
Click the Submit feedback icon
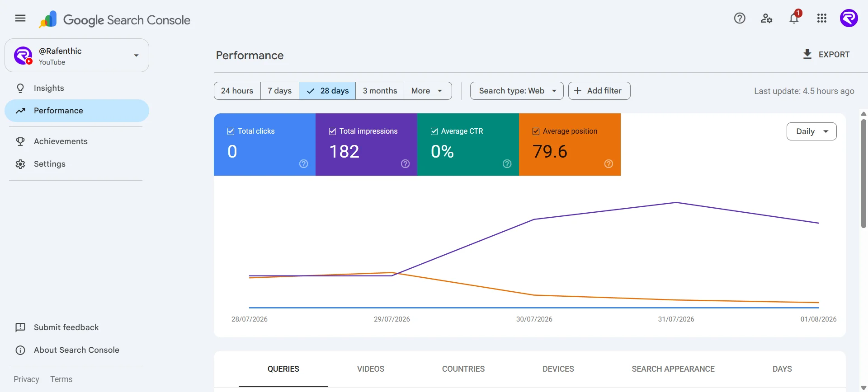point(20,327)
